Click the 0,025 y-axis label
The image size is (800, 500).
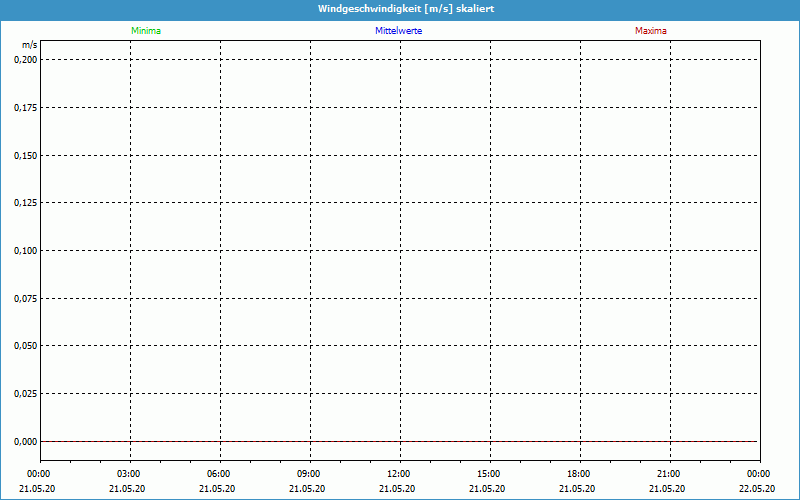click(x=25, y=394)
